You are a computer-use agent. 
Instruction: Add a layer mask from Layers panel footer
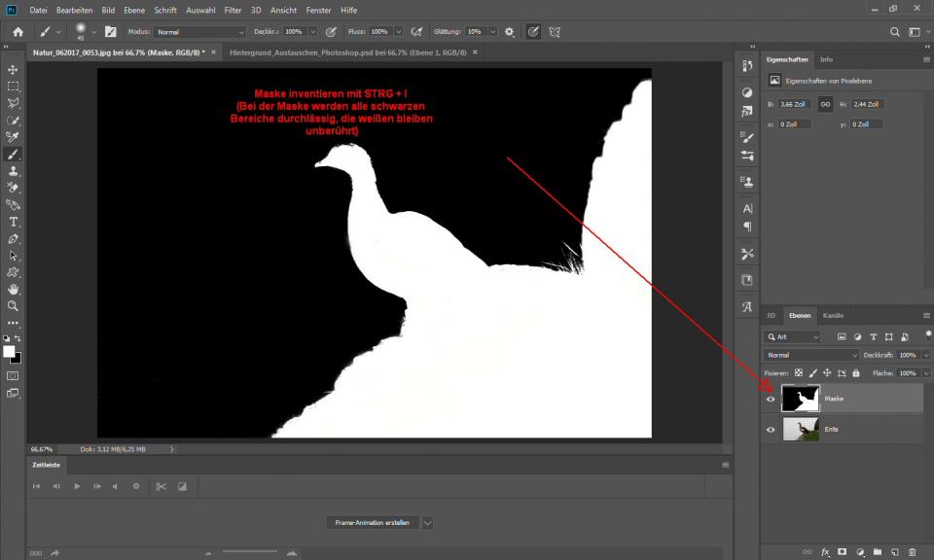[842, 551]
